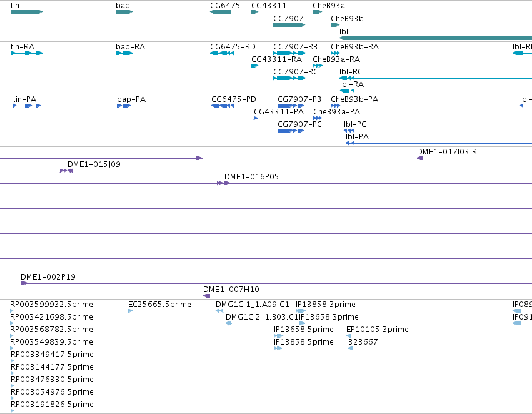The image size is (532, 414).
Task: Select the tin-RA transcript glyph
Action: [x=26, y=53]
